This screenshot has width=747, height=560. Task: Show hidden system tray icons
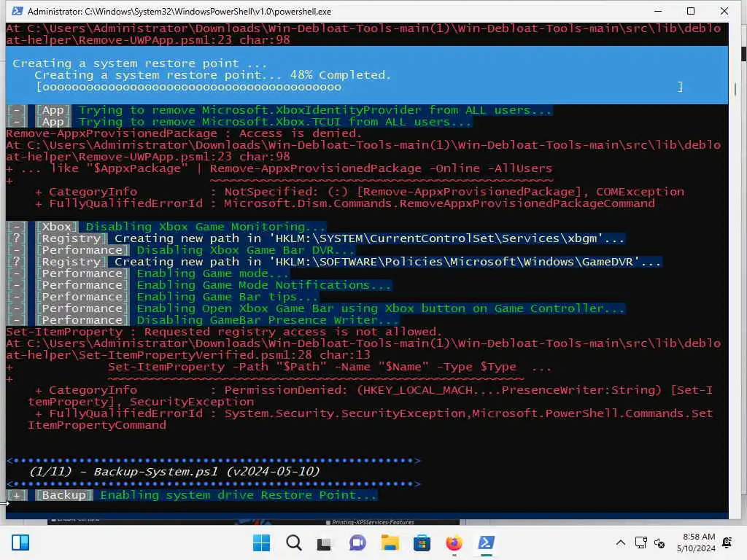[620, 542]
